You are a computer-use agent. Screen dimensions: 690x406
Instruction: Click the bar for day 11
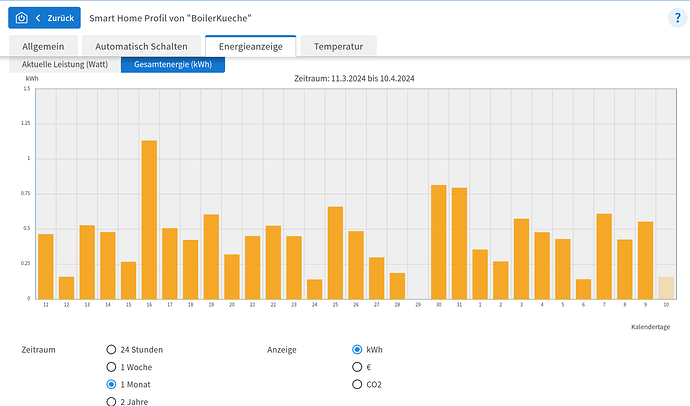[46, 267]
